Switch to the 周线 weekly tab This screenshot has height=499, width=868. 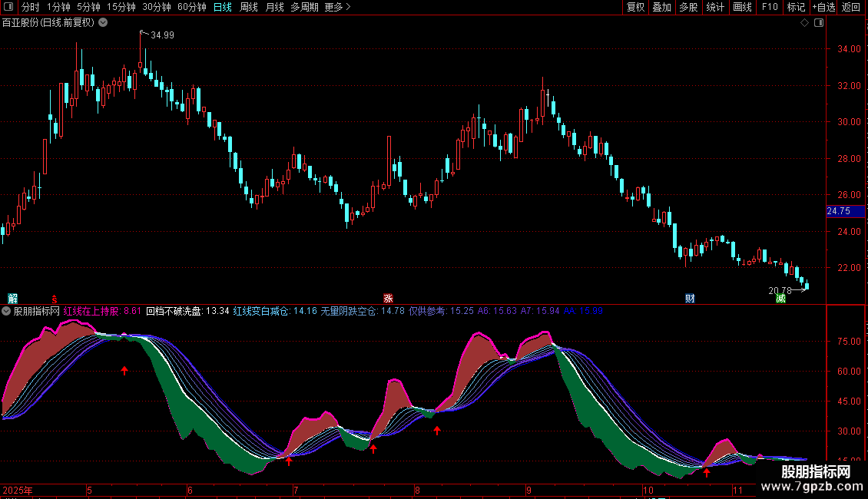click(x=249, y=8)
